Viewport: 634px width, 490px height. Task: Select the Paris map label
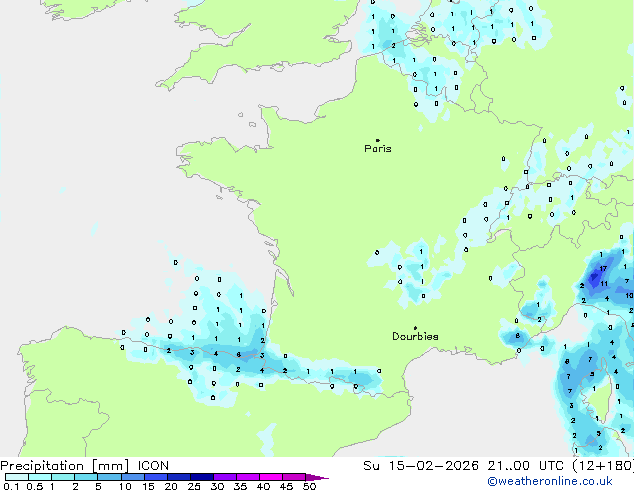click(378, 149)
